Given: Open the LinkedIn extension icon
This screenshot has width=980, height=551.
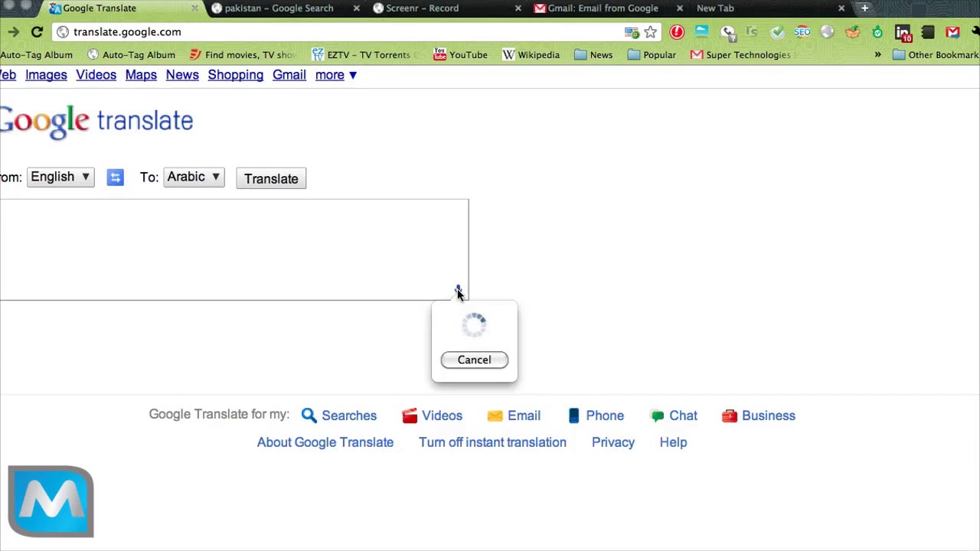Looking at the screenshot, I should tap(903, 32).
